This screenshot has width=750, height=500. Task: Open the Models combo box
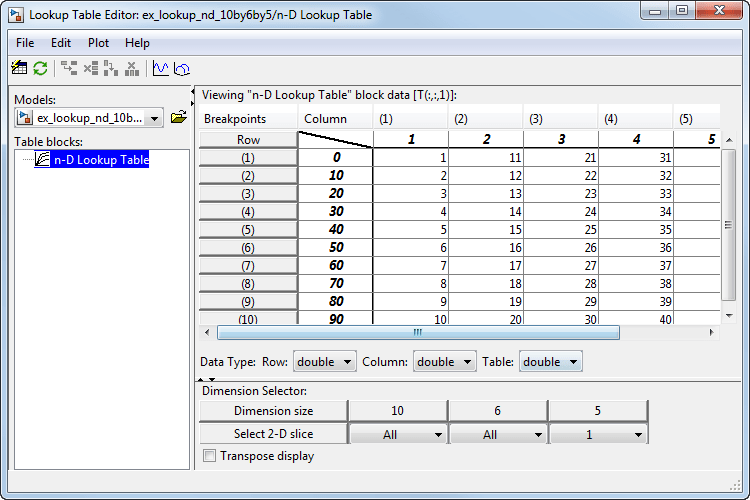coord(89,118)
